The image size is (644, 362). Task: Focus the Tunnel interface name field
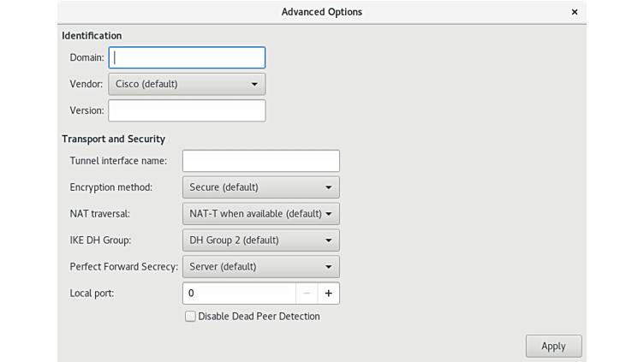260,161
